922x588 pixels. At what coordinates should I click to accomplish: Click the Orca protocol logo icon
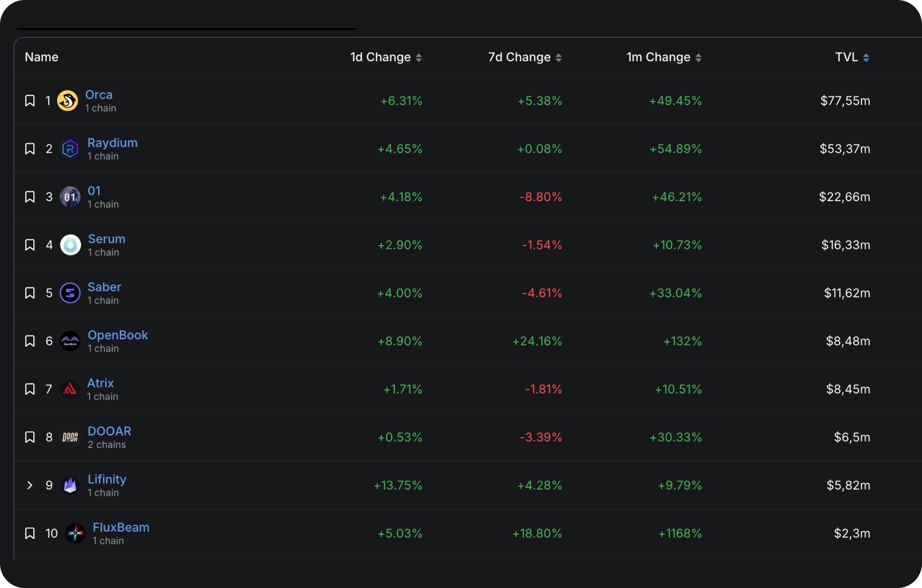pos(67,101)
